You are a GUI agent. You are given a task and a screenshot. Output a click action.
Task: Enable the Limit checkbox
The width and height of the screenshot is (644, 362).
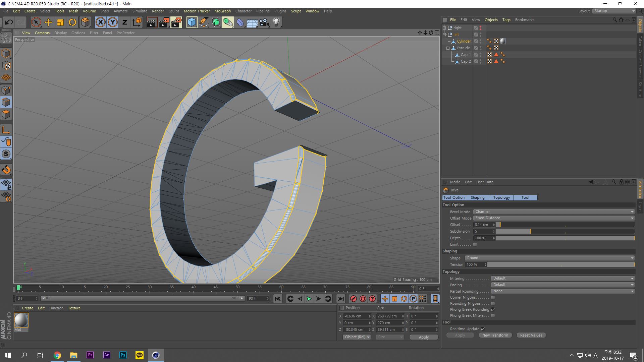point(475,245)
